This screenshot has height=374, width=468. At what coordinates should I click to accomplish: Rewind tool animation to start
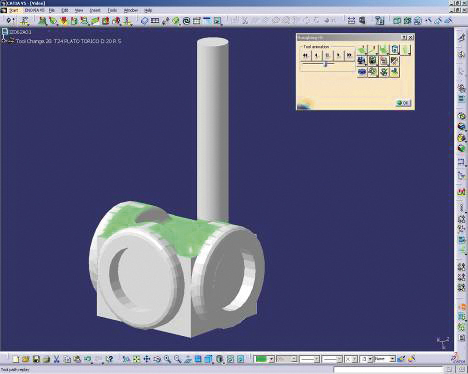(x=305, y=55)
